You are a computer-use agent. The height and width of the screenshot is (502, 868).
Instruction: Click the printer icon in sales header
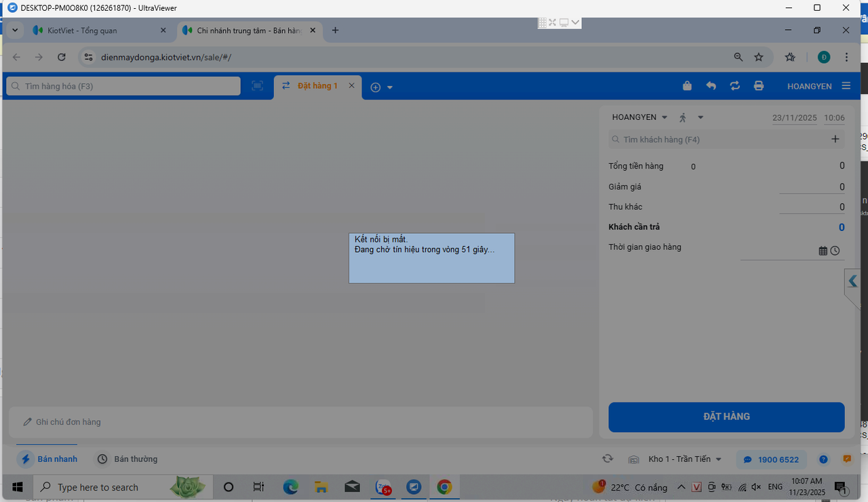click(758, 86)
